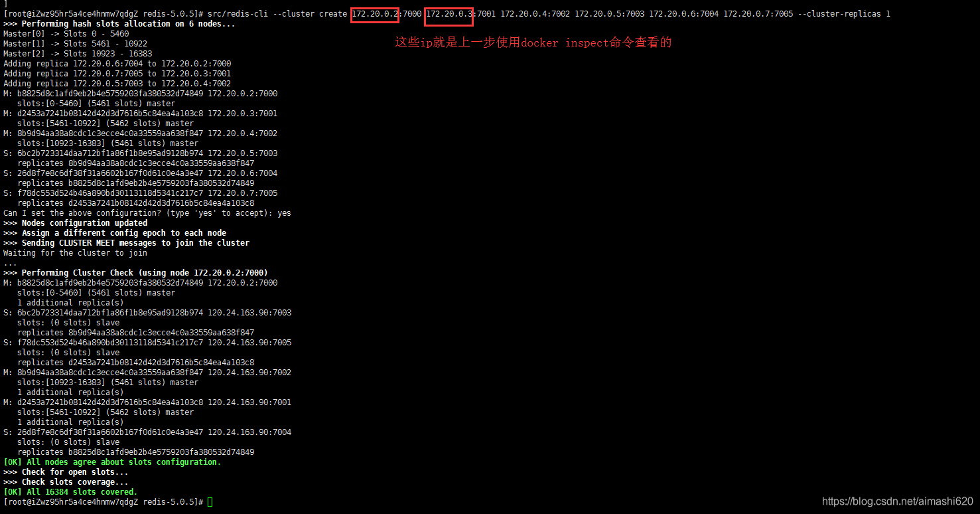Click the 'Master[2] -> Slots 10923 - 16383' line
The width and height of the screenshot is (980, 514).
tap(78, 54)
